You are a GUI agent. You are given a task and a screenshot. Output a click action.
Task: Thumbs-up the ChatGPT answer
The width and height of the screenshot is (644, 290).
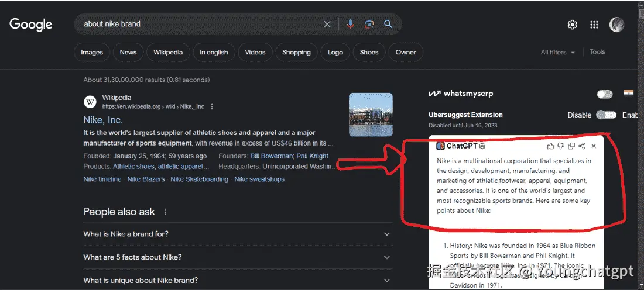click(x=550, y=146)
